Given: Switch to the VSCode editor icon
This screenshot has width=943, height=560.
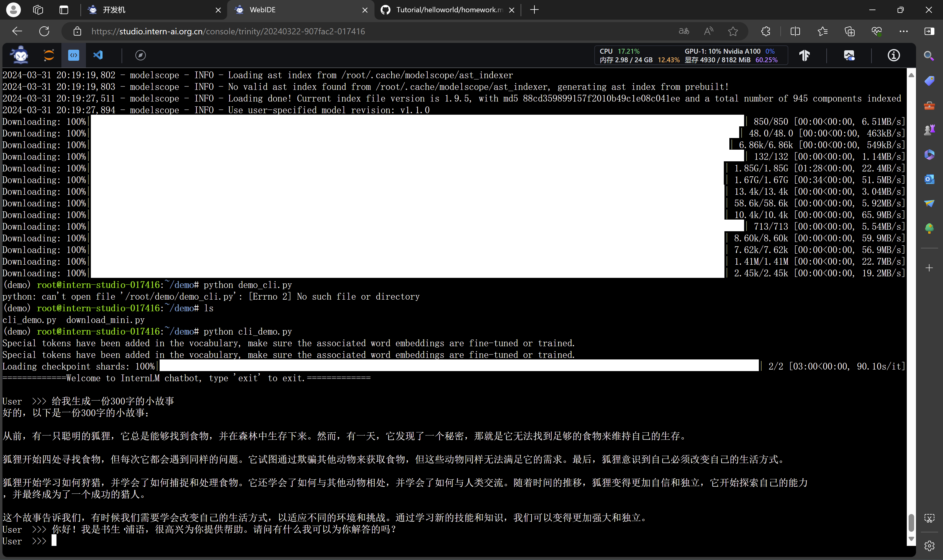Looking at the screenshot, I should (x=98, y=56).
